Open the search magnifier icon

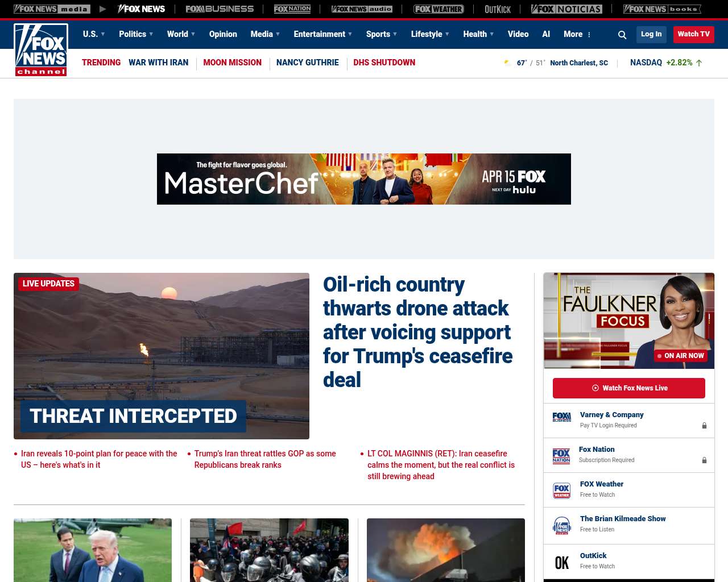[622, 35]
